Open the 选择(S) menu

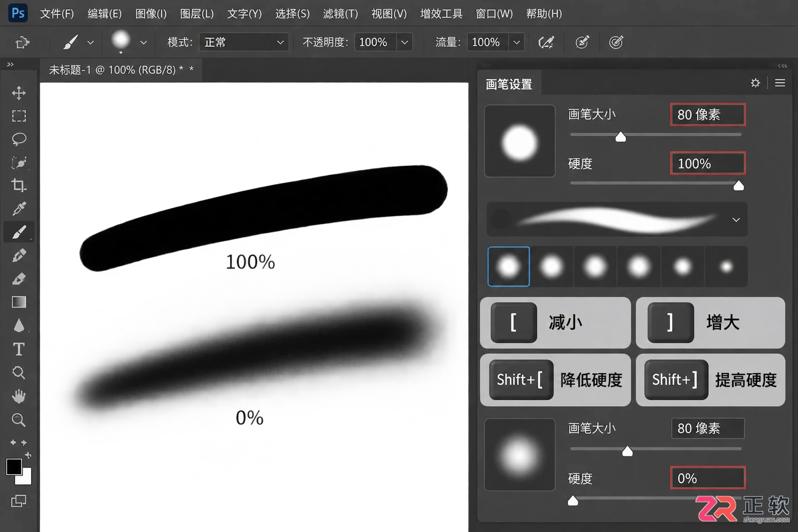point(293,13)
